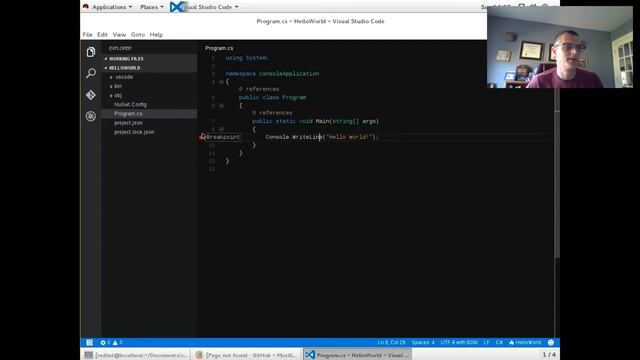
Task: Expand the .vscode folder
Action: (111, 77)
